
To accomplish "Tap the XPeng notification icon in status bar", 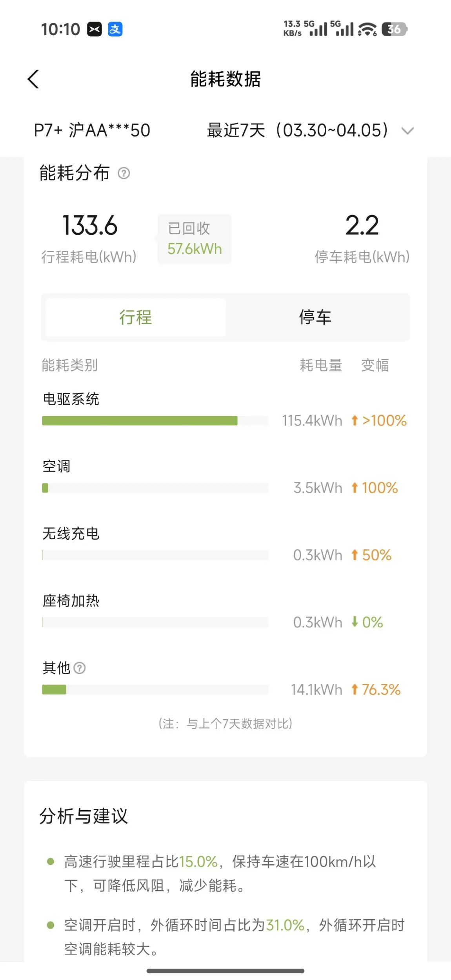I will click(x=95, y=29).
